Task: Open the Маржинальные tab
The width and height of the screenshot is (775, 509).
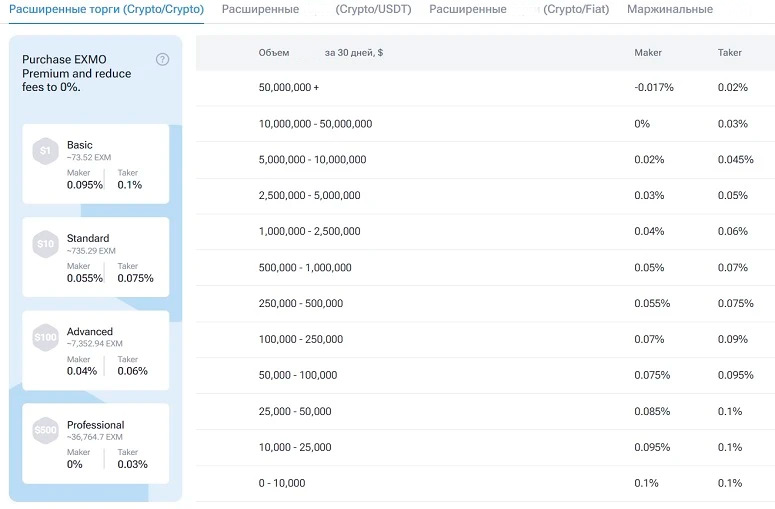Action: pyautogui.click(x=670, y=10)
